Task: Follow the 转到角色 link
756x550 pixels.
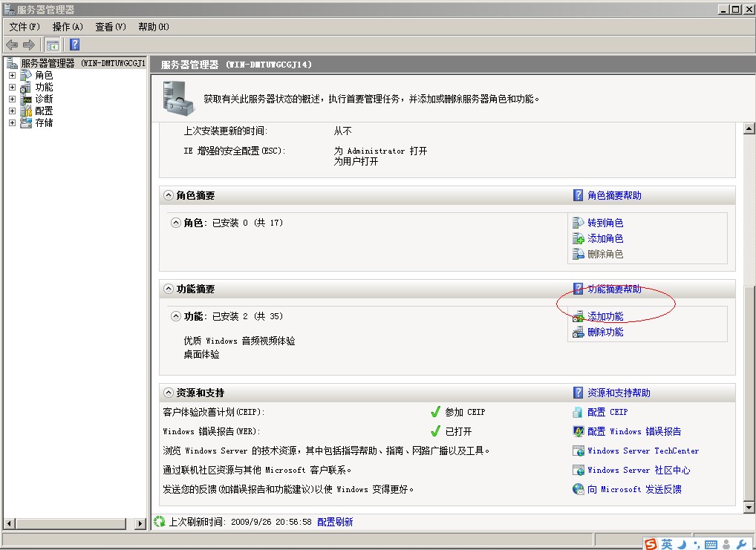Action: click(605, 223)
